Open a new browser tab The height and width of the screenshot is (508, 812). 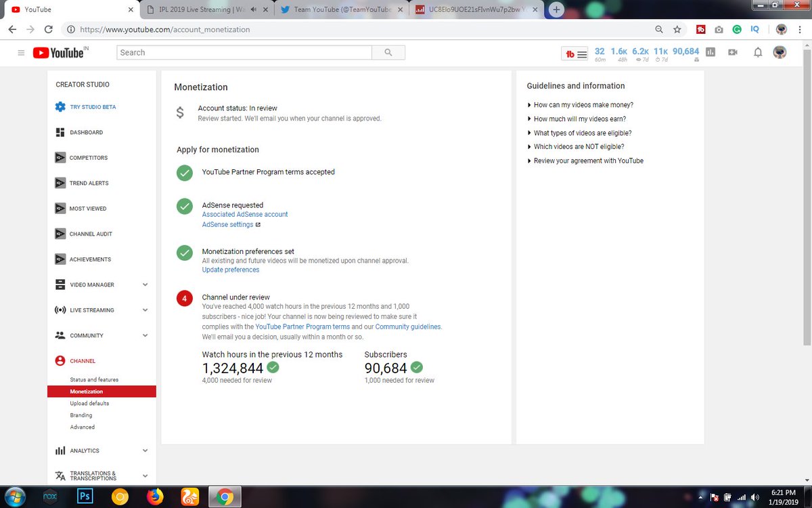(557, 9)
